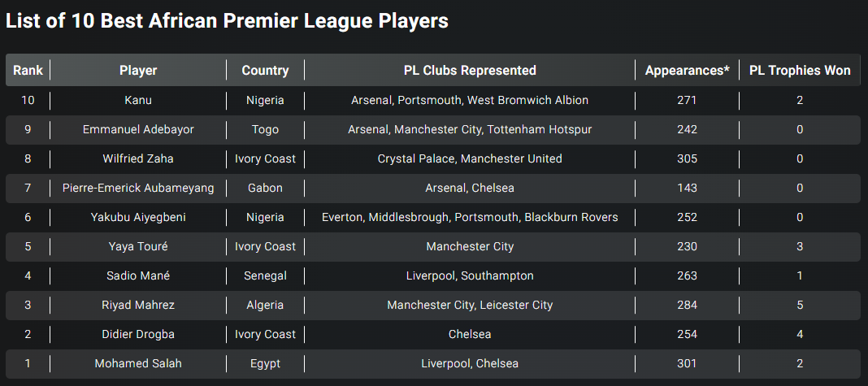
Task: Click the Yakubu Aiyegbeni player cell
Action: [x=138, y=218]
